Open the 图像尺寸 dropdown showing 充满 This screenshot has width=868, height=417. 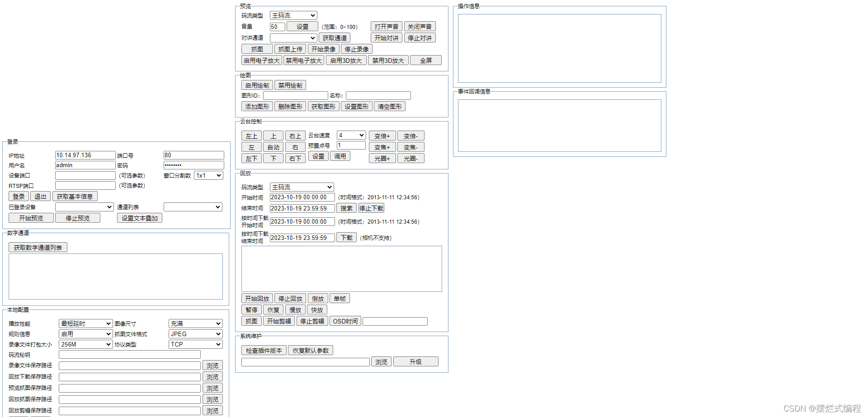tap(195, 323)
